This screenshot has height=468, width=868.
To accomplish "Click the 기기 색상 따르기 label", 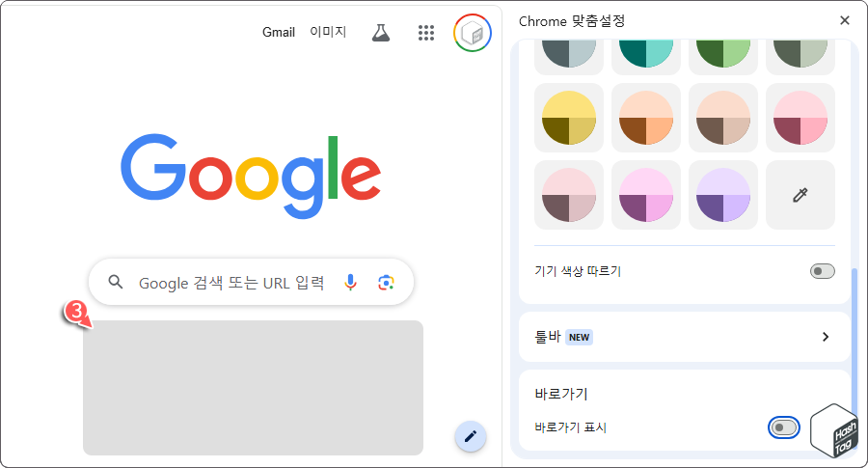I will point(578,271).
